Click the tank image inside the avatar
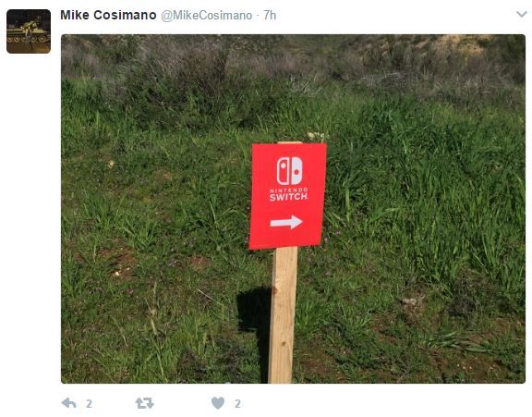This screenshot has height=417, width=532. click(29, 34)
